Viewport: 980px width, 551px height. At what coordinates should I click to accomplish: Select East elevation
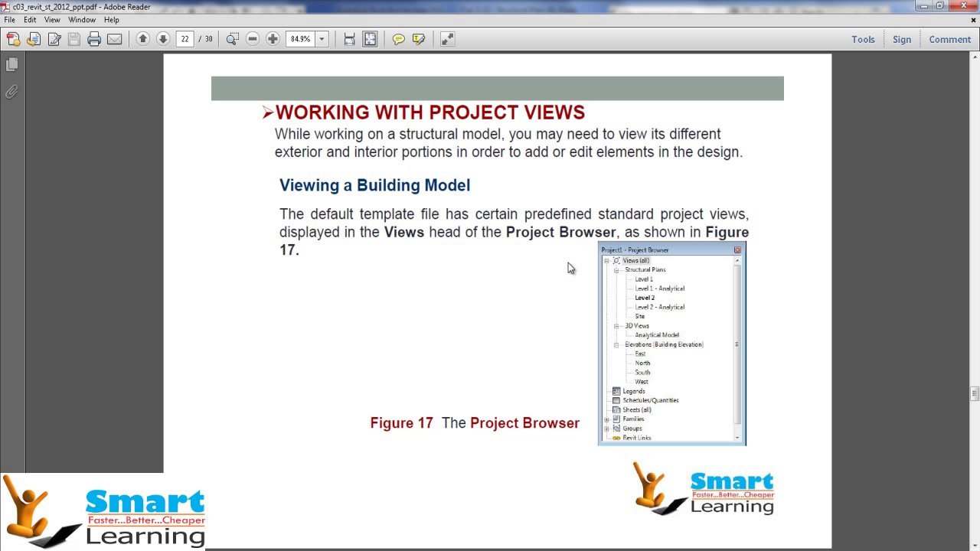[640, 354]
